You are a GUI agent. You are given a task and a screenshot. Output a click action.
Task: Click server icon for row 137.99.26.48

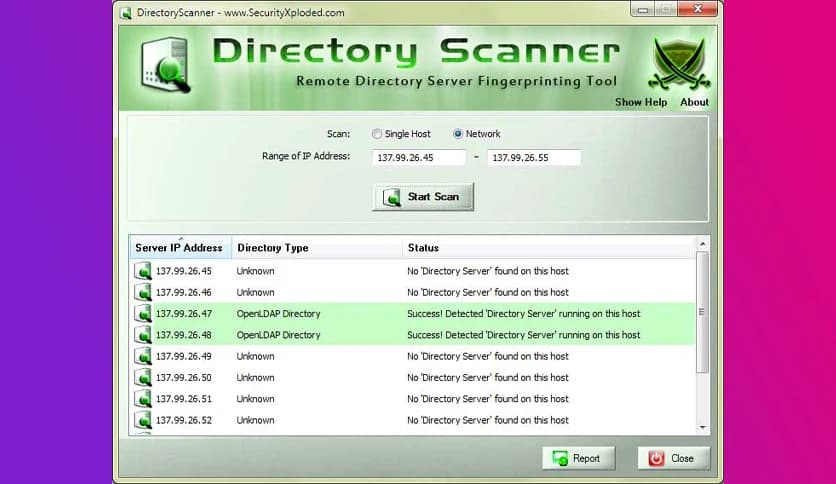pyautogui.click(x=142, y=335)
